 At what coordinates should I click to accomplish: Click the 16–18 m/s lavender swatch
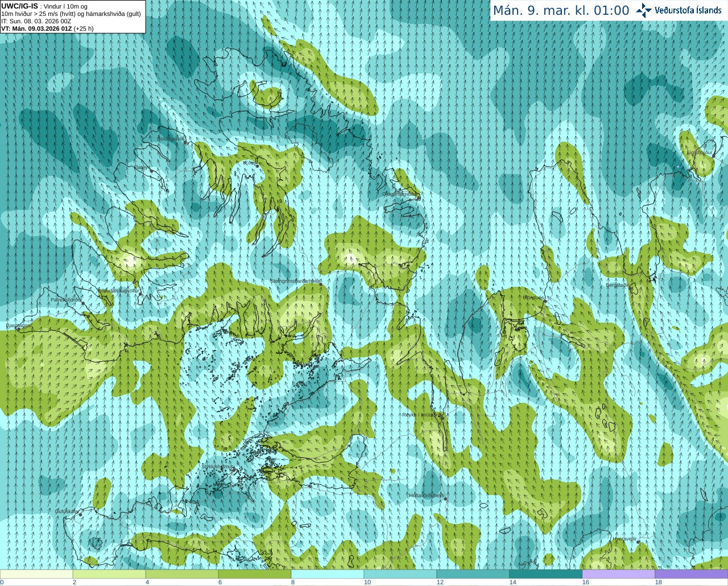[x=619, y=574]
